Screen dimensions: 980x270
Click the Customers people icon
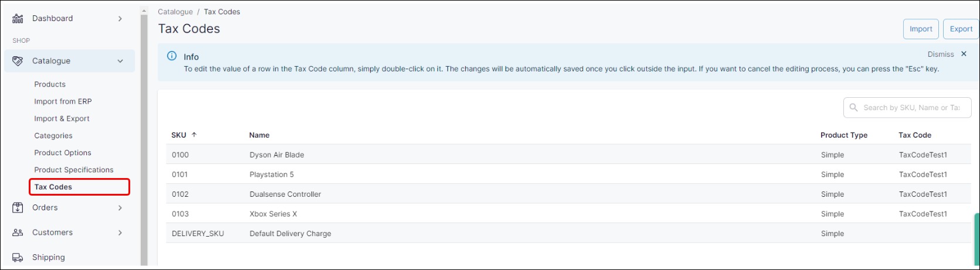[x=18, y=233]
